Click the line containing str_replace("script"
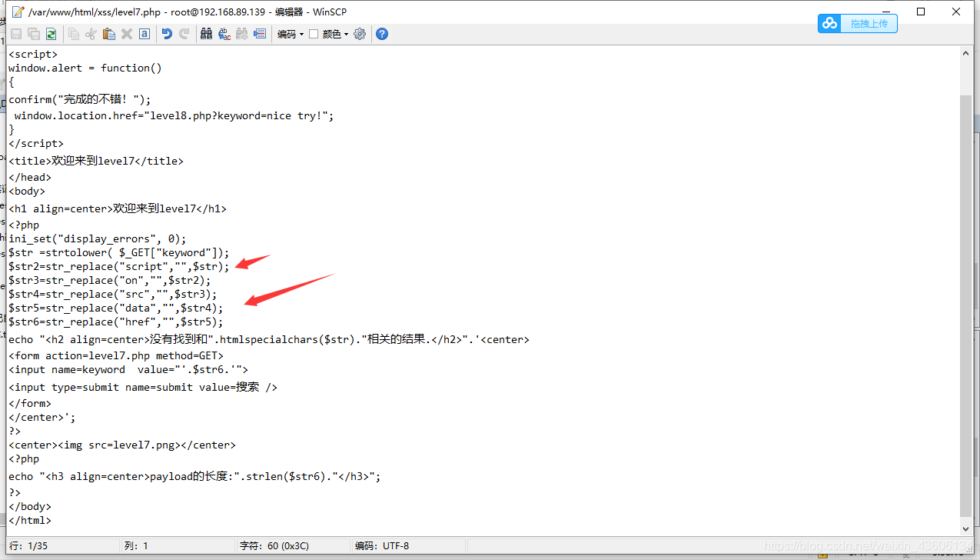Image resolution: width=980 pixels, height=560 pixels. (x=119, y=266)
